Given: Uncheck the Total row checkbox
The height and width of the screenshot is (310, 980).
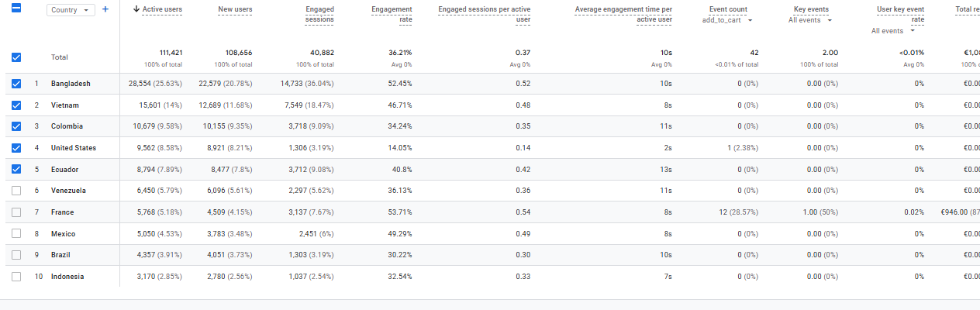Looking at the screenshot, I should (16, 57).
